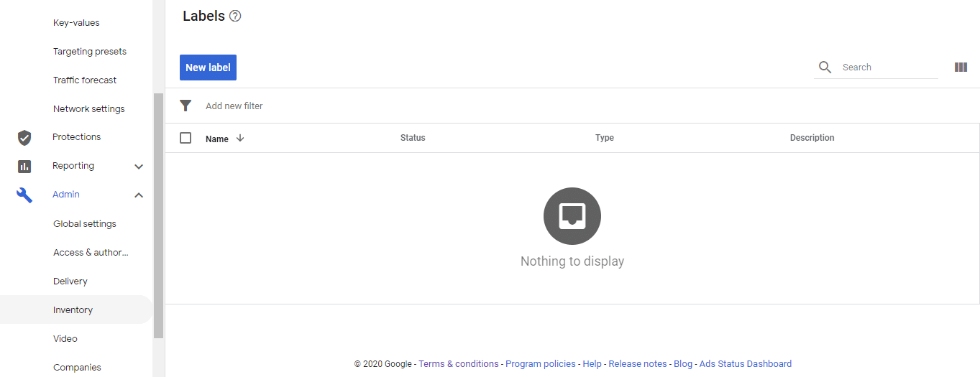Open the Terms & conditions link
980x377 pixels.
click(459, 364)
